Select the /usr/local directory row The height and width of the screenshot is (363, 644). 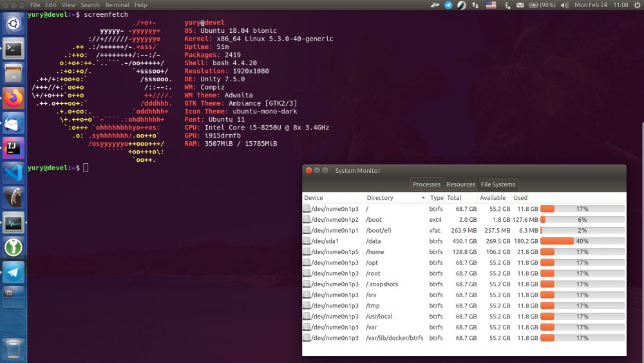[x=464, y=317]
